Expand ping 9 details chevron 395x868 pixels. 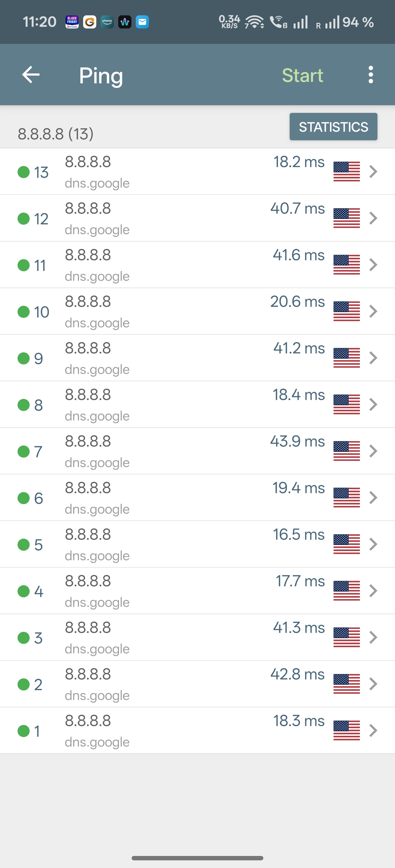pos(373,358)
